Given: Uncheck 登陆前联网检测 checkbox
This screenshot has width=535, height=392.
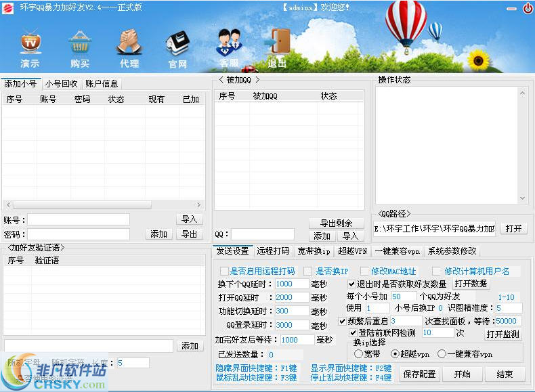Looking at the screenshot, I should coord(353,332).
